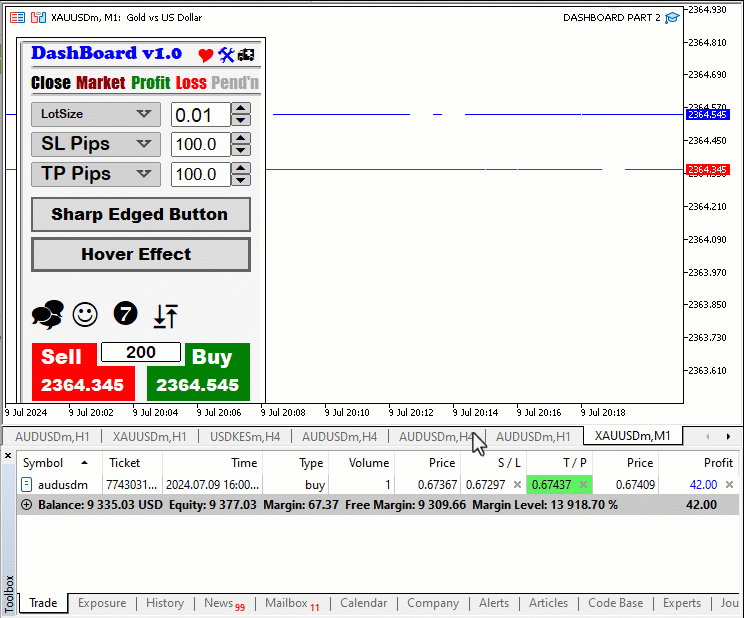
Task: Open the News tab in Toolbox
Action: pyautogui.click(x=224, y=603)
